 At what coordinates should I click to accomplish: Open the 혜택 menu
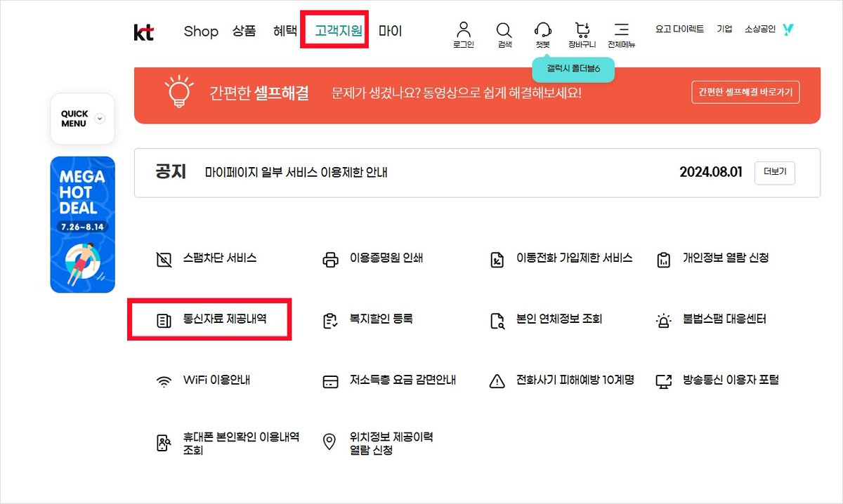pos(285,31)
